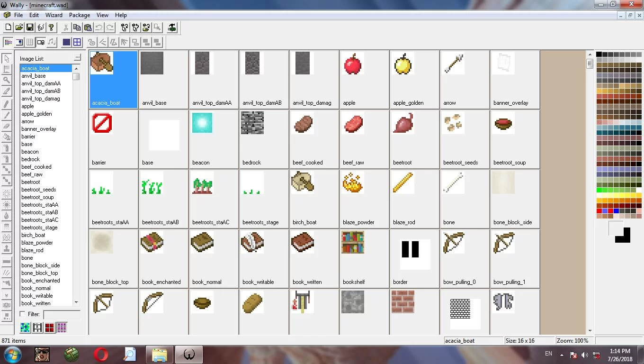Screen dimensions: 644x364
Task: Click the red squares icon below filter
Action: coord(50,328)
